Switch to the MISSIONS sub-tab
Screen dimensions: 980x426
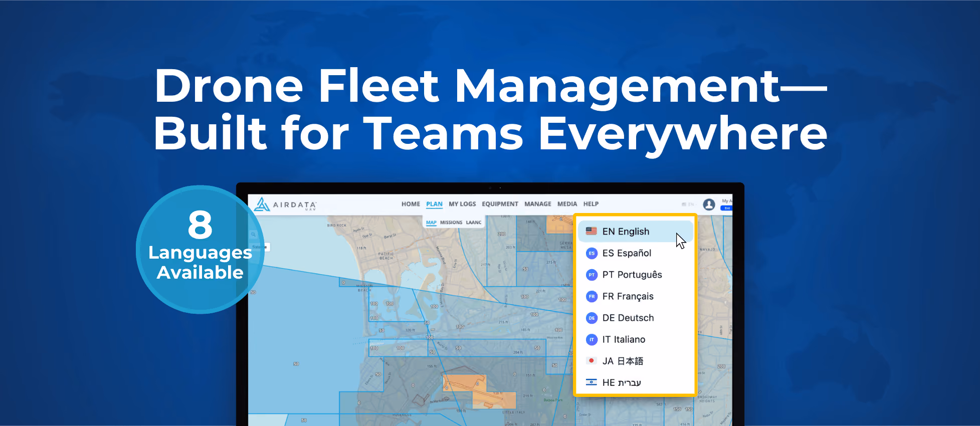point(451,223)
